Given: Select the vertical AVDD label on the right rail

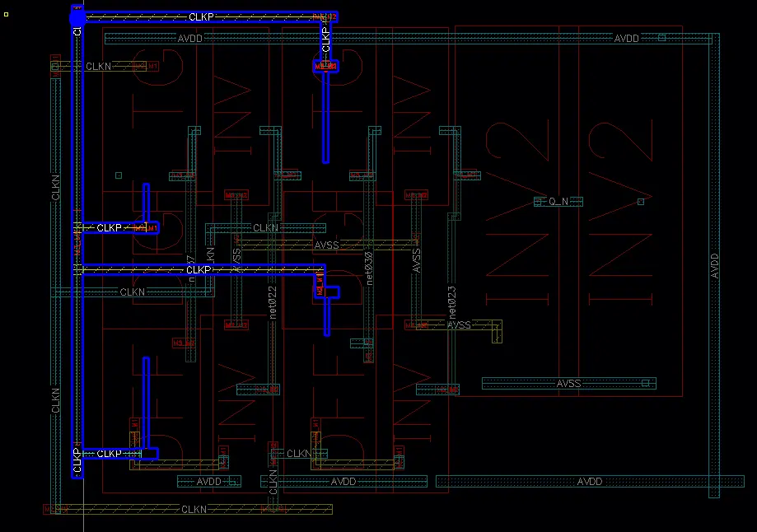Looking at the screenshot, I should pyautogui.click(x=714, y=265).
